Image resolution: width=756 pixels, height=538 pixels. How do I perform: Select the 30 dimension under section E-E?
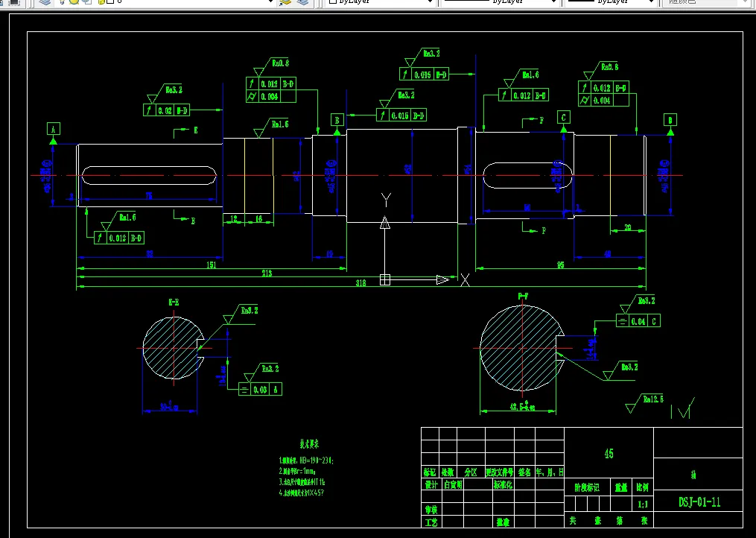(169, 407)
